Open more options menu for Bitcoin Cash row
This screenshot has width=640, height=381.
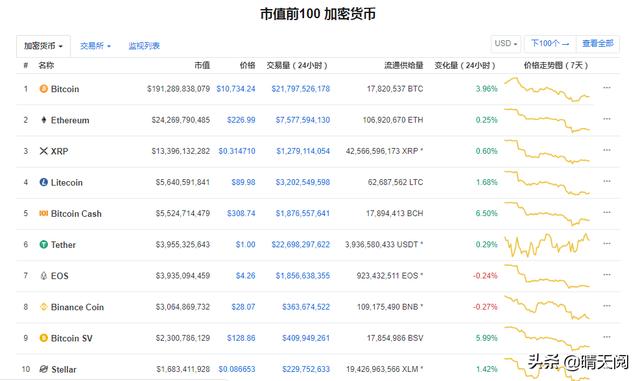[607, 212]
